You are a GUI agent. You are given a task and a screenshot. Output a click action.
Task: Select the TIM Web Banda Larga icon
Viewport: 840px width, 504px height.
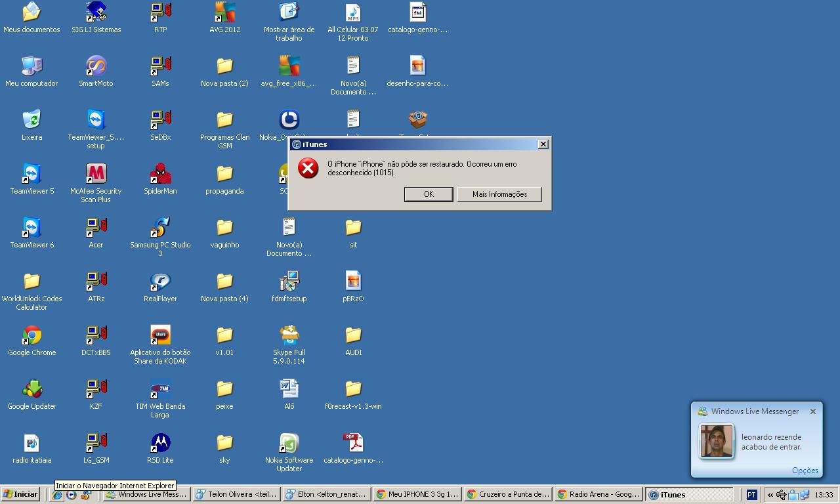coord(160,388)
